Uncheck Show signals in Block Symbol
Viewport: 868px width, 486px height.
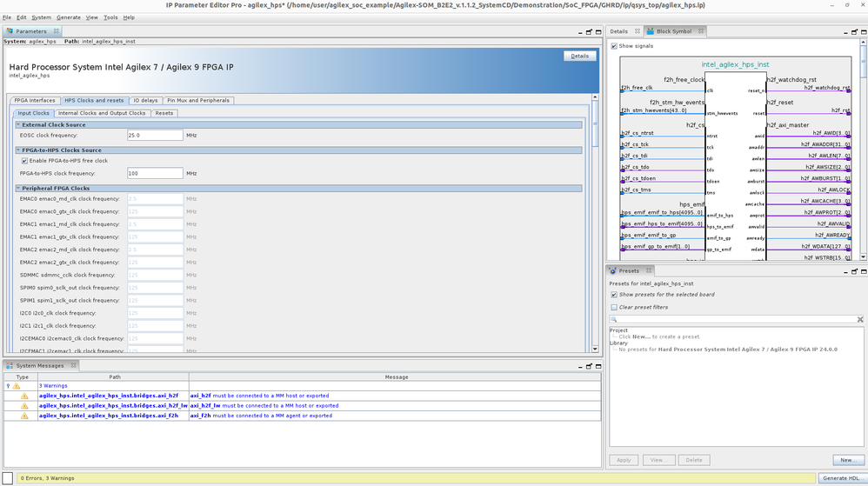pos(614,46)
